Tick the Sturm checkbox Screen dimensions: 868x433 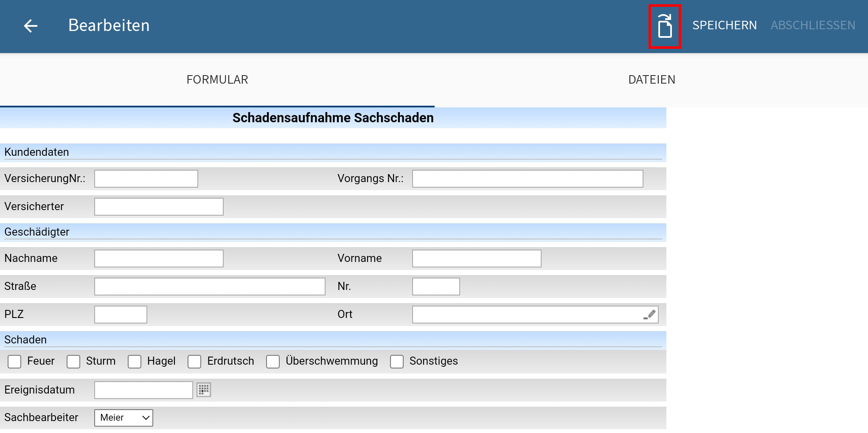(x=73, y=362)
